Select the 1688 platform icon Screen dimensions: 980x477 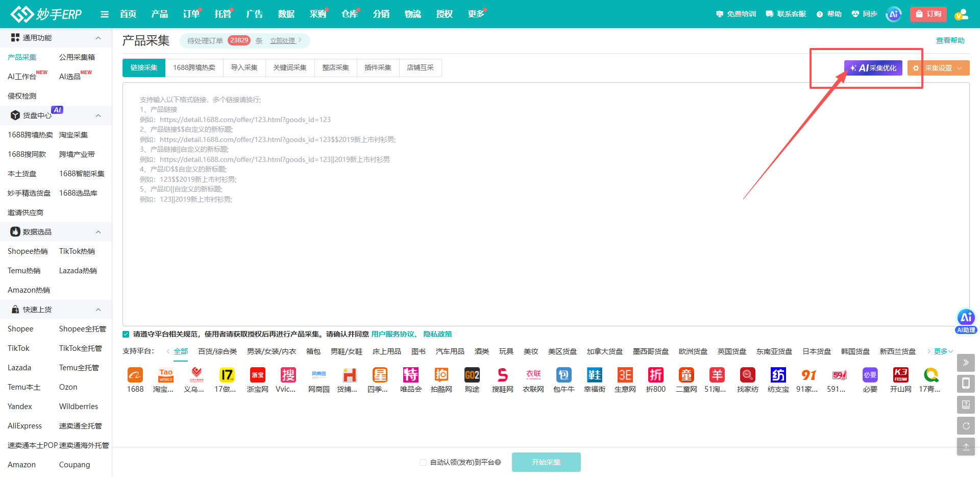[135, 375]
